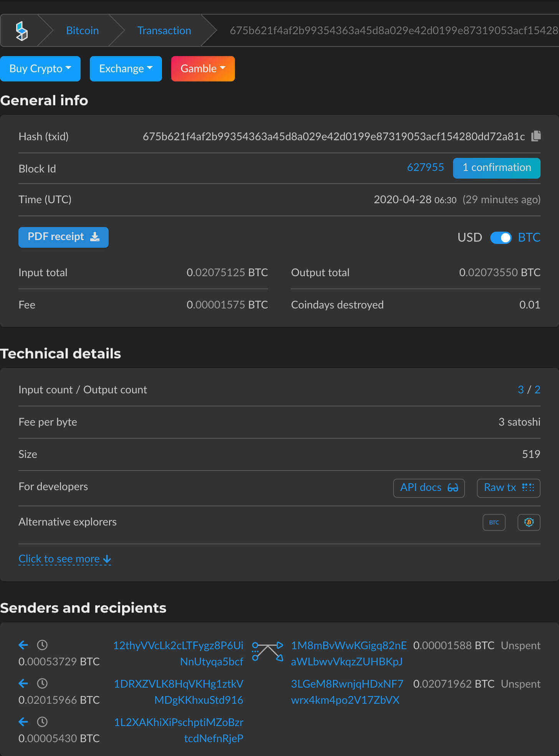
Task: Toggle the USD/BTC currency switch
Action: tap(501, 238)
